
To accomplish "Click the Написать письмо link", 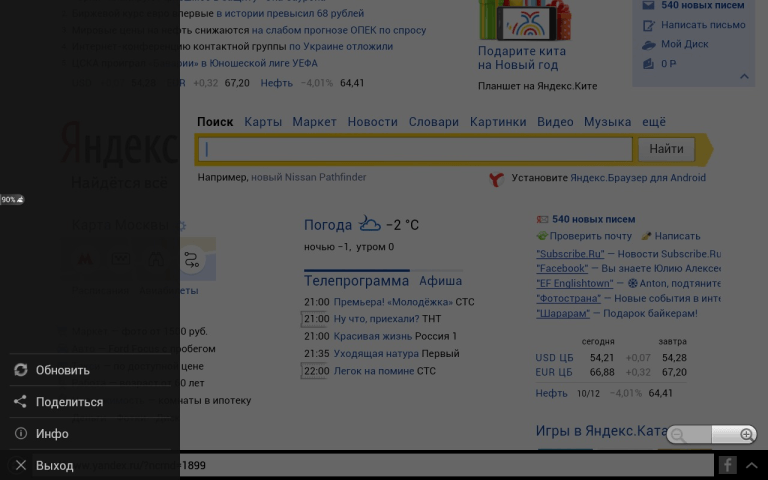I will (x=702, y=25).
